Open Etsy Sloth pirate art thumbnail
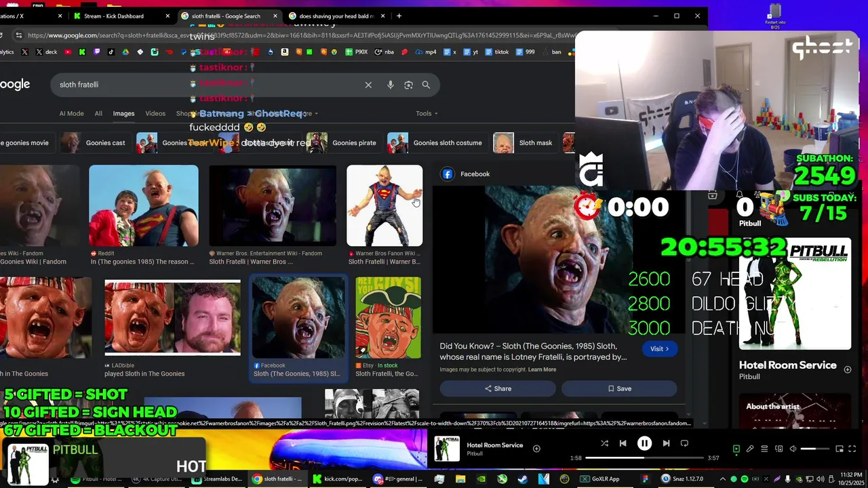The height and width of the screenshot is (488, 868). (x=388, y=317)
